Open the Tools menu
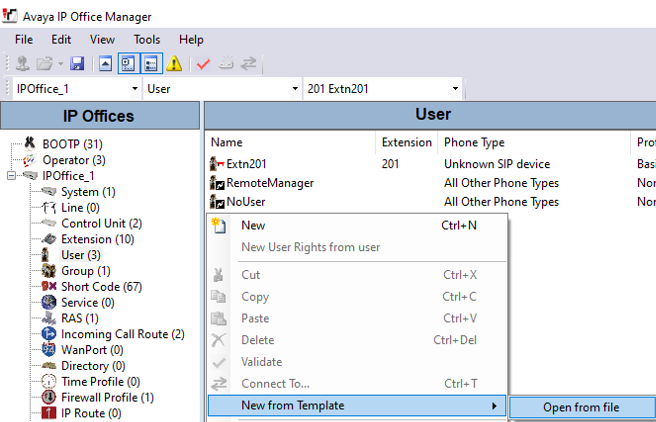The height and width of the screenshot is (422, 656). click(147, 39)
